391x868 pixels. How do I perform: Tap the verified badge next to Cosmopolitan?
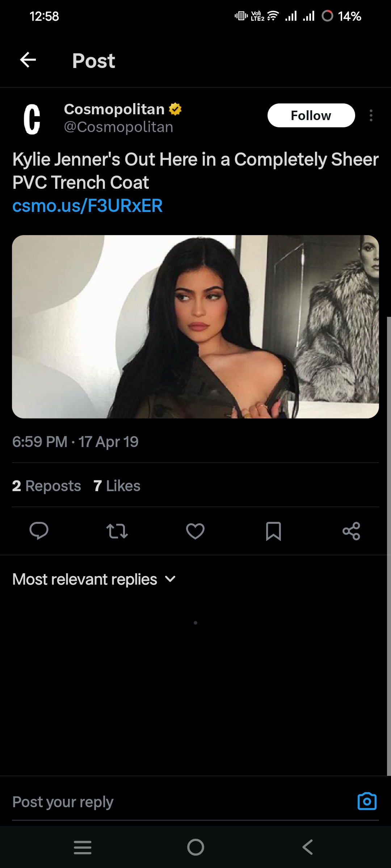175,109
